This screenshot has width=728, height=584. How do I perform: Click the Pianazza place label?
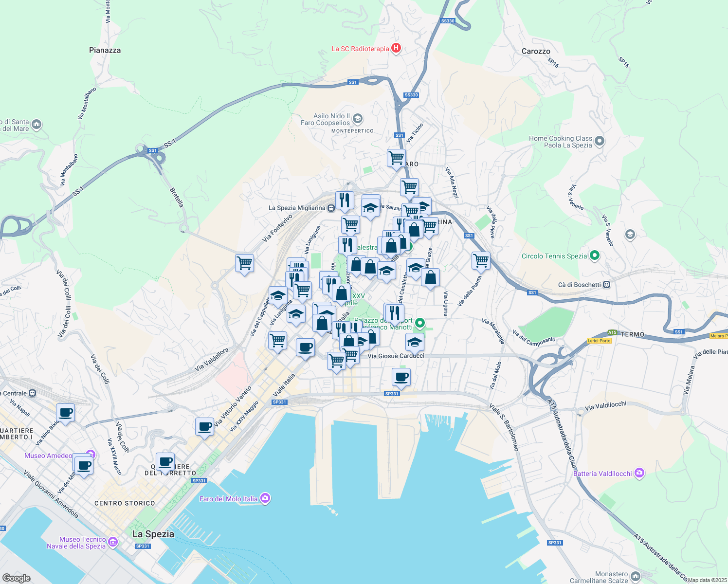pos(105,50)
